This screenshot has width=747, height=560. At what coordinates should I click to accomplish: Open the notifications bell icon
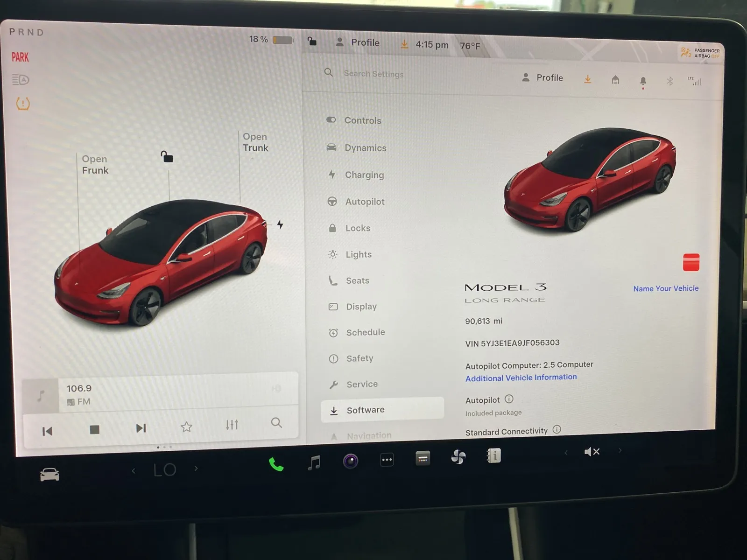click(x=643, y=81)
